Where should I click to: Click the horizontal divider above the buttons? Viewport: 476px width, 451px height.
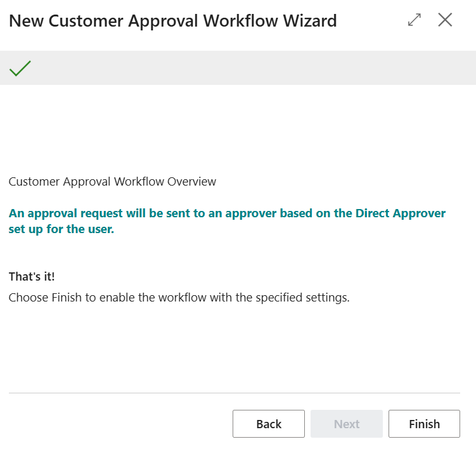tap(235, 393)
